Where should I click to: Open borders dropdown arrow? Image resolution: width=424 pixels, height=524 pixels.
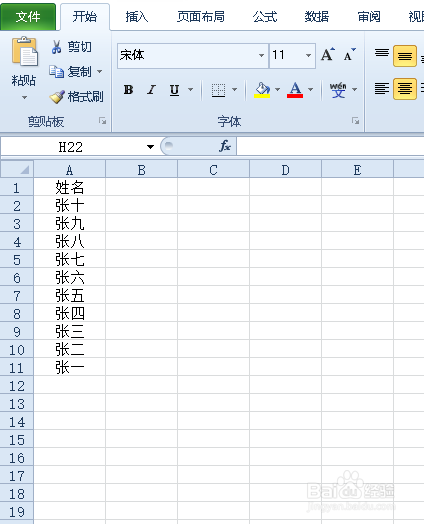(x=235, y=90)
